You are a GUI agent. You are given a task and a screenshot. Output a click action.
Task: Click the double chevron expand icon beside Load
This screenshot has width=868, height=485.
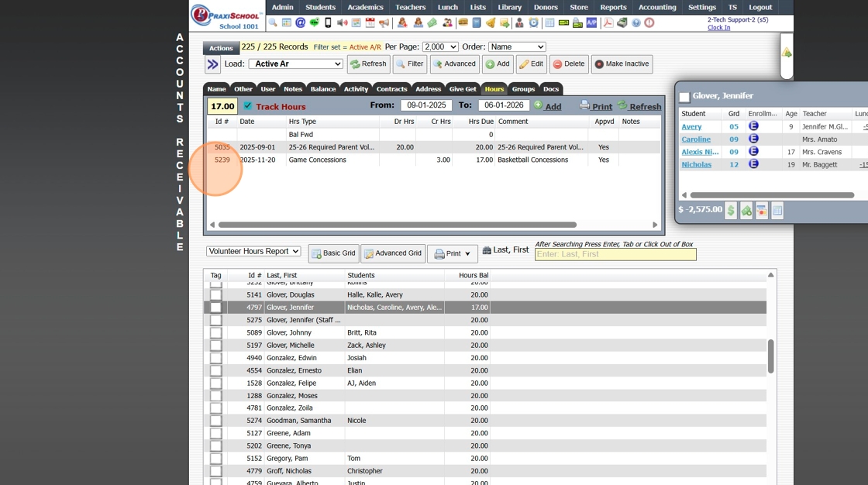[x=212, y=64]
